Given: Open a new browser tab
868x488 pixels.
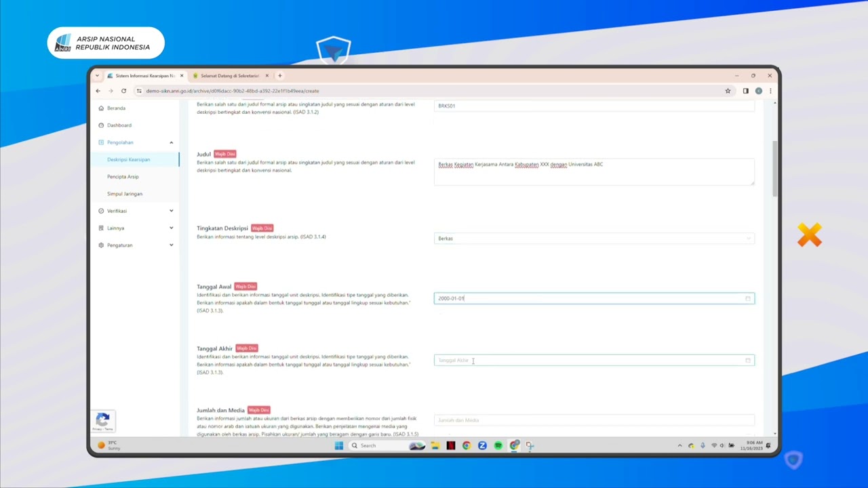Looking at the screenshot, I should click(x=280, y=76).
